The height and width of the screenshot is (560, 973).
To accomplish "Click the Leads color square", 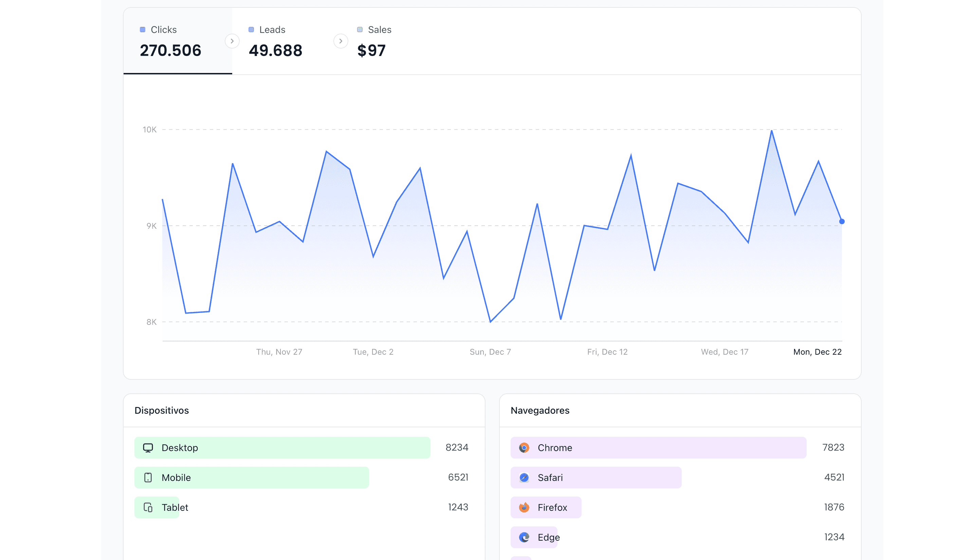I will click(251, 30).
